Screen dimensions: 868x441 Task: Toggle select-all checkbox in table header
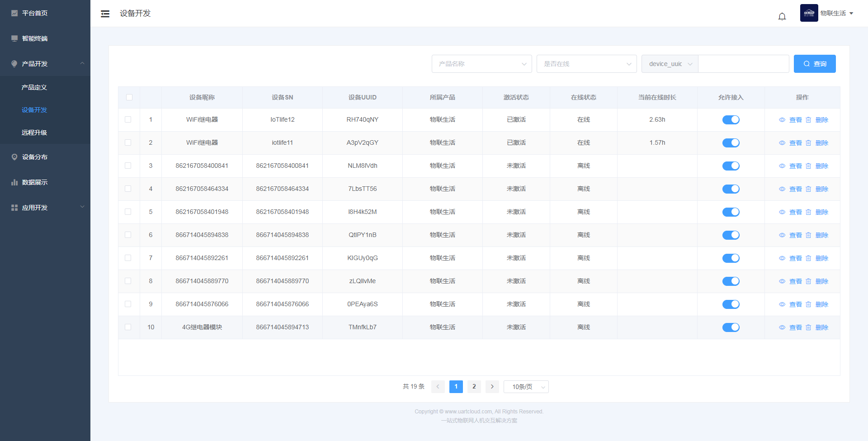click(x=129, y=97)
